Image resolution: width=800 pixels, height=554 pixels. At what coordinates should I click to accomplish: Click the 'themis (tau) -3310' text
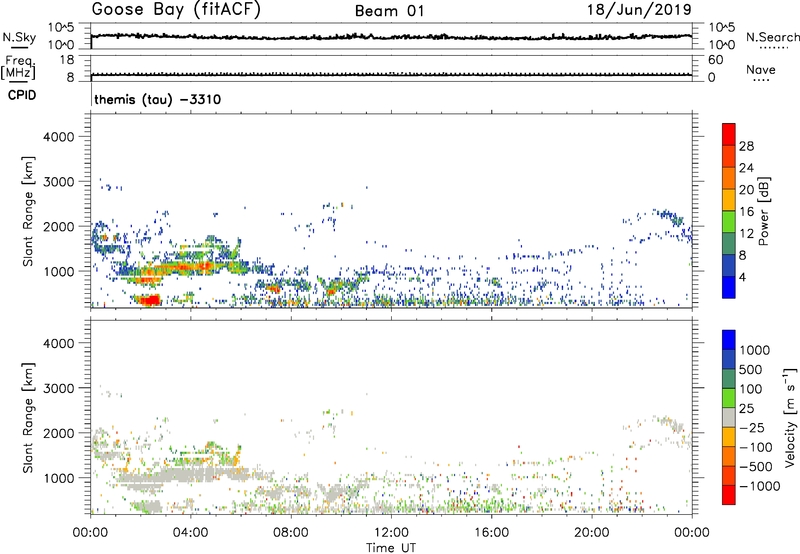(158, 99)
